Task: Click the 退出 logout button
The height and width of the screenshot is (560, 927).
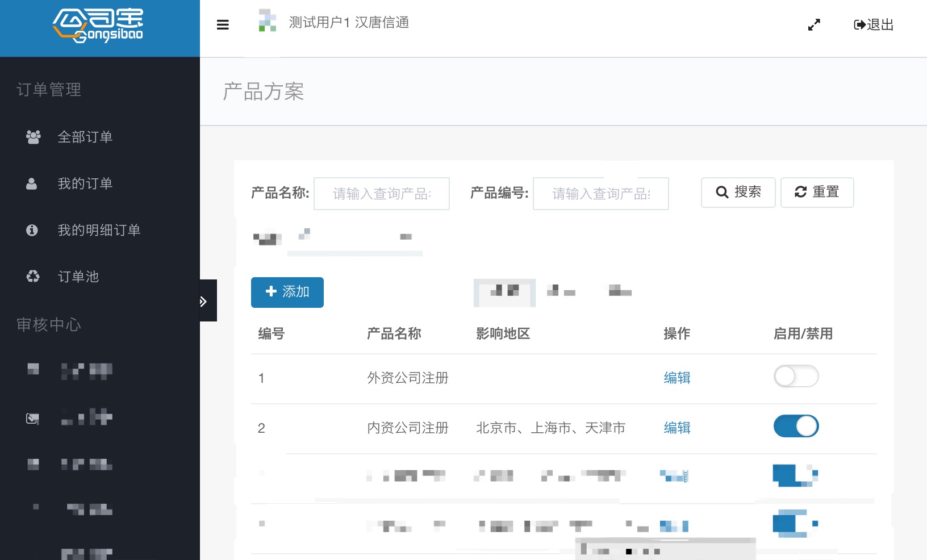Action: (874, 24)
